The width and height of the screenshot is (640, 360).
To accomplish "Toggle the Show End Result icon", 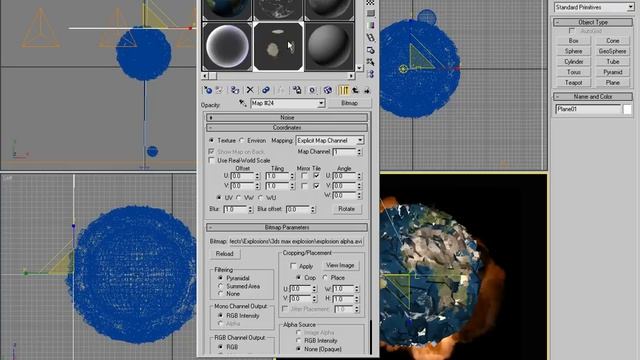I will (x=344, y=90).
